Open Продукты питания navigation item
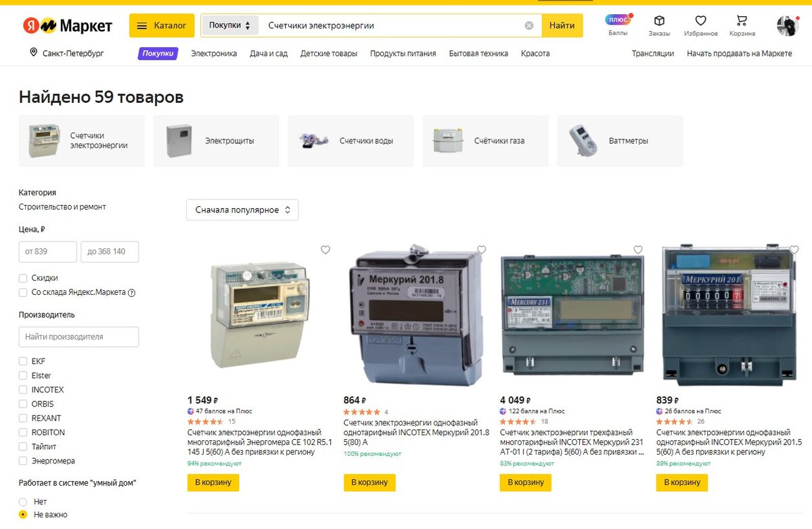Screen dimensions: 812x529 tap(403, 53)
